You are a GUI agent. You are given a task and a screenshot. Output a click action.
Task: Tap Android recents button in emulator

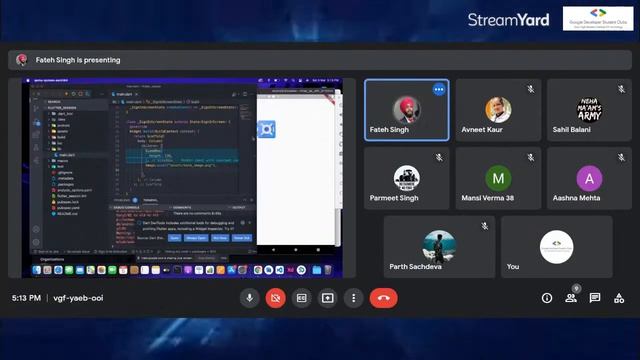[318, 249]
